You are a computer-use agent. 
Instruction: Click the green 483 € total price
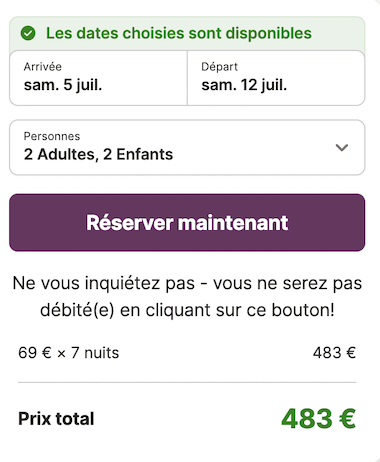[319, 419]
